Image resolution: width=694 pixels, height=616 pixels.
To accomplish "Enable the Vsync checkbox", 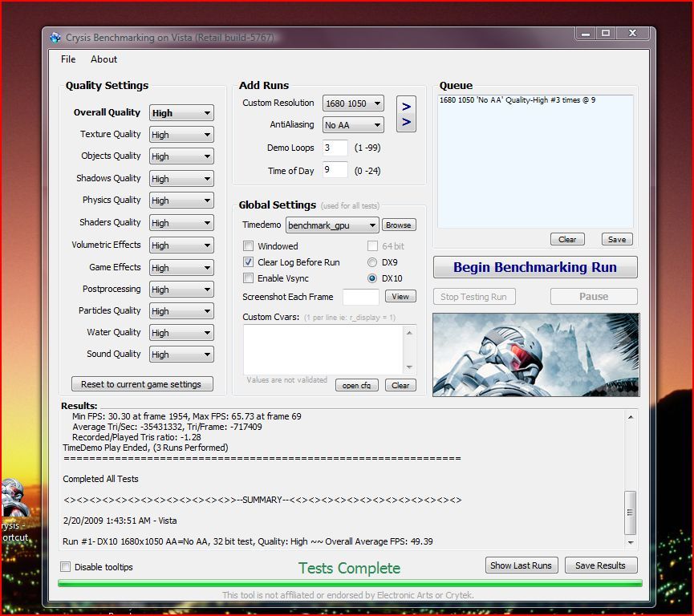I will click(x=248, y=278).
